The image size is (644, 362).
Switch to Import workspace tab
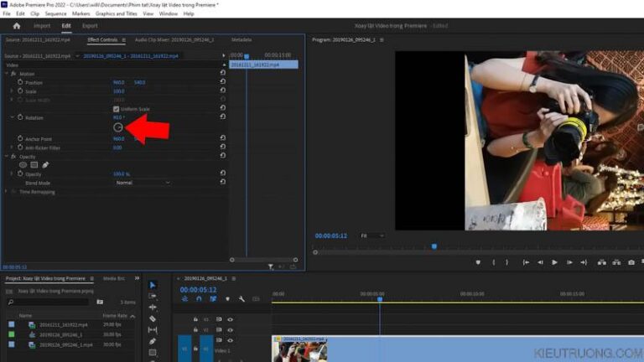click(x=42, y=26)
